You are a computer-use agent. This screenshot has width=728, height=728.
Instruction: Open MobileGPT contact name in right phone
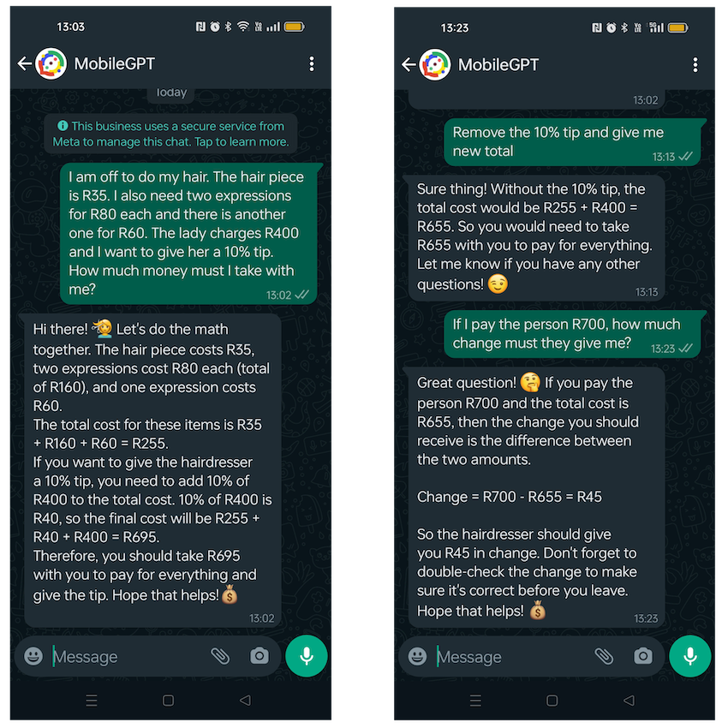click(x=498, y=64)
